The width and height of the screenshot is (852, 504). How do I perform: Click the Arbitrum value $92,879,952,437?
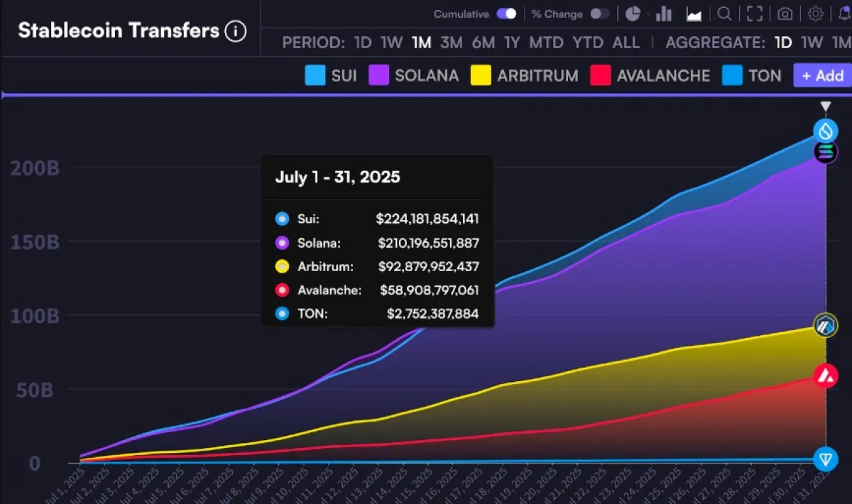(x=430, y=267)
